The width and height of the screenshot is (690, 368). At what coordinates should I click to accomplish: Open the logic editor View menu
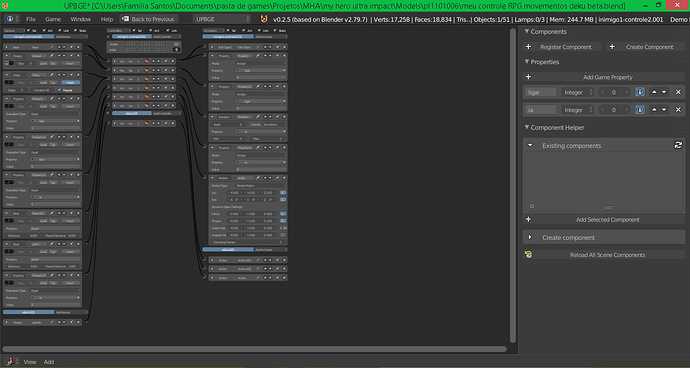click(30, 361)
